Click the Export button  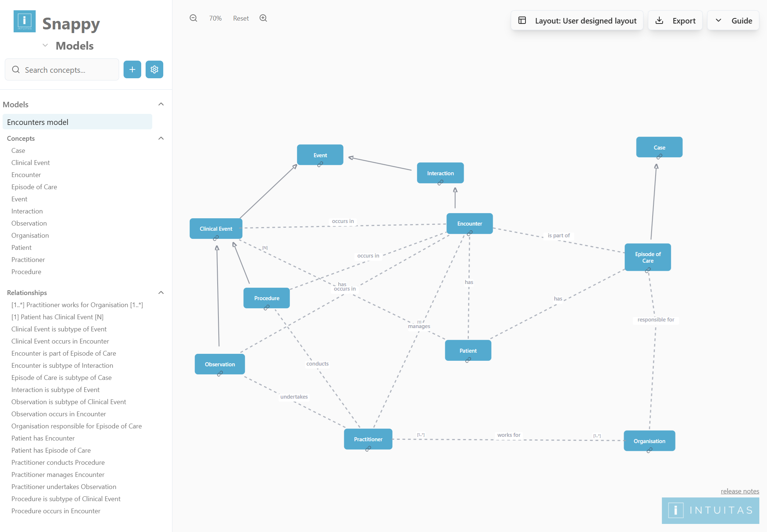tap(675, 21)
